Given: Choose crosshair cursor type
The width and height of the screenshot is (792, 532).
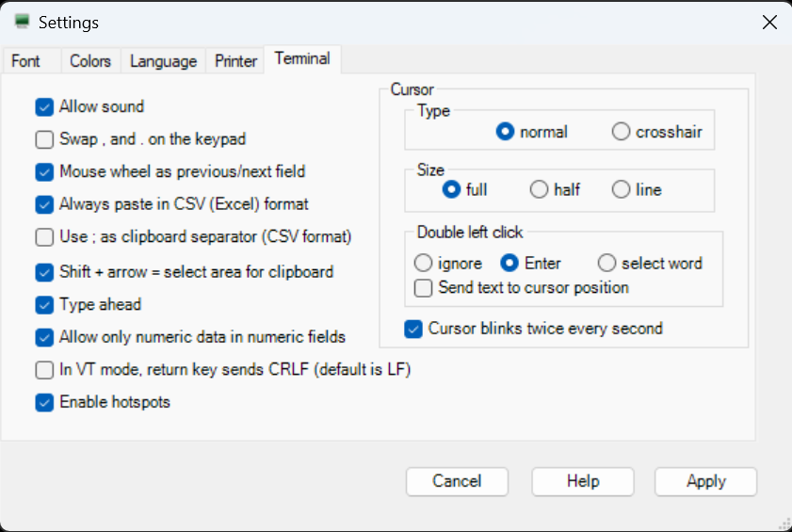Looking at the screenshot, I should click(621, 132).
